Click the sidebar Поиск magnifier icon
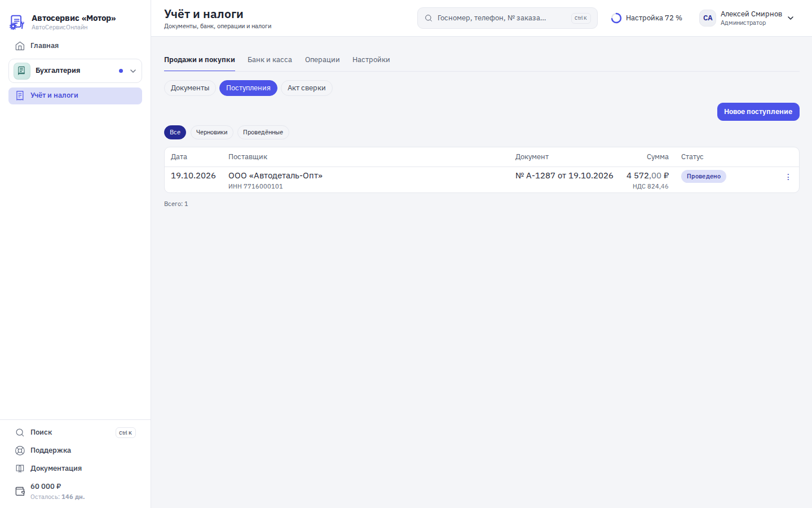 coord(20,432)
